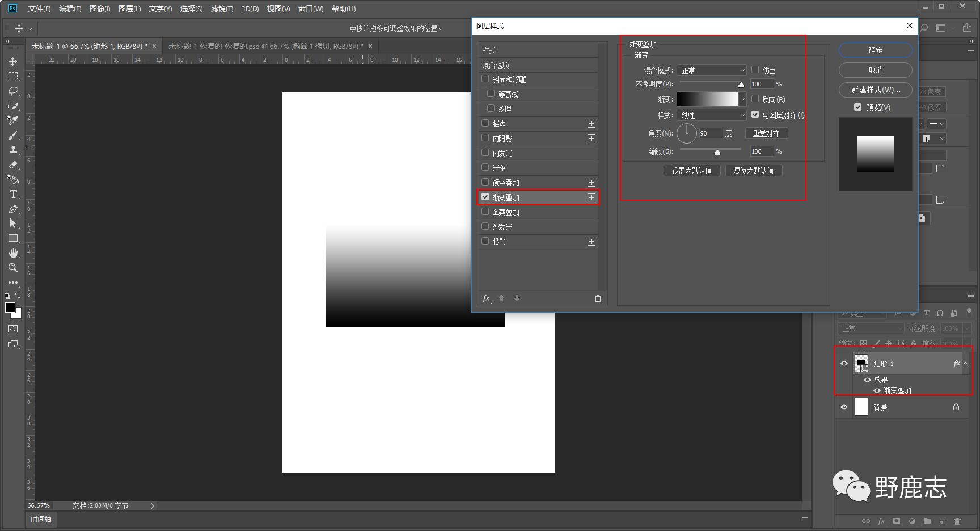The image size is (980, 531).
Task: Select the Eraser tool
Action: pos(13,165)
